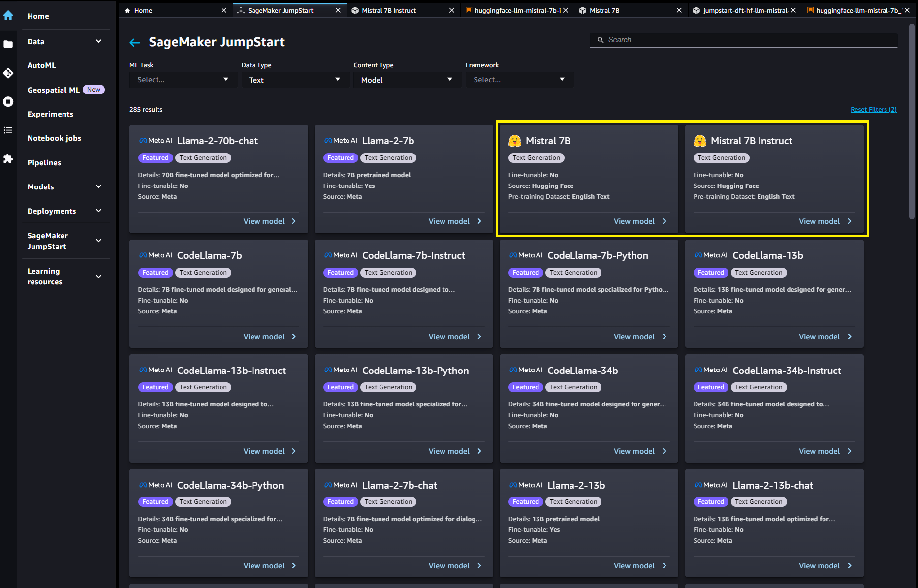Expand the Deployments sidebar section
The height and width of the screenshot is (588, 918).
(98, 211)
